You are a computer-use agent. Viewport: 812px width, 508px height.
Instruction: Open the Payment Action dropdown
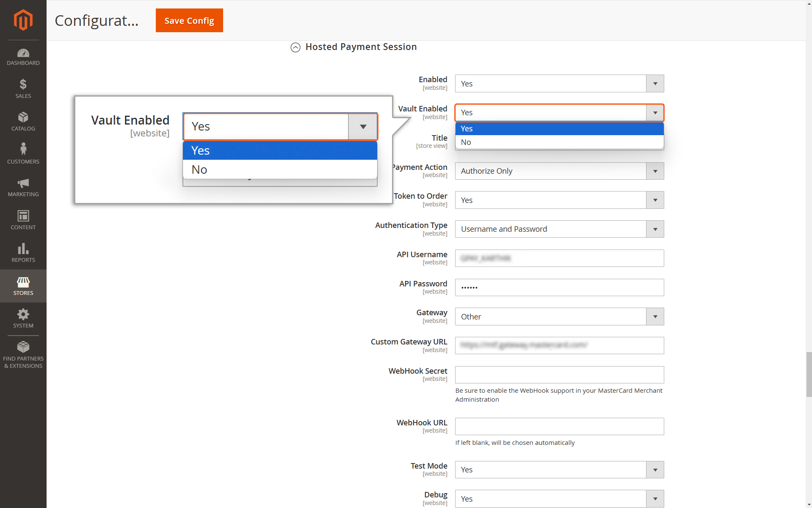(559, 171)
